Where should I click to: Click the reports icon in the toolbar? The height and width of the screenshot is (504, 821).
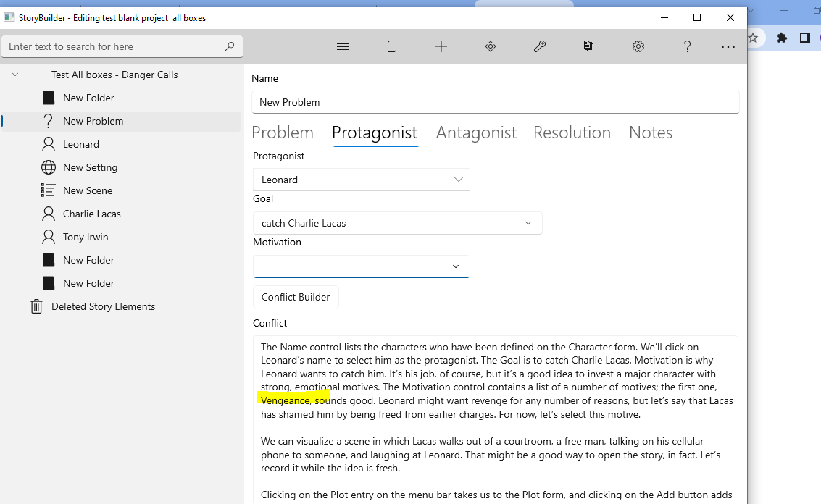coord(588,46)
